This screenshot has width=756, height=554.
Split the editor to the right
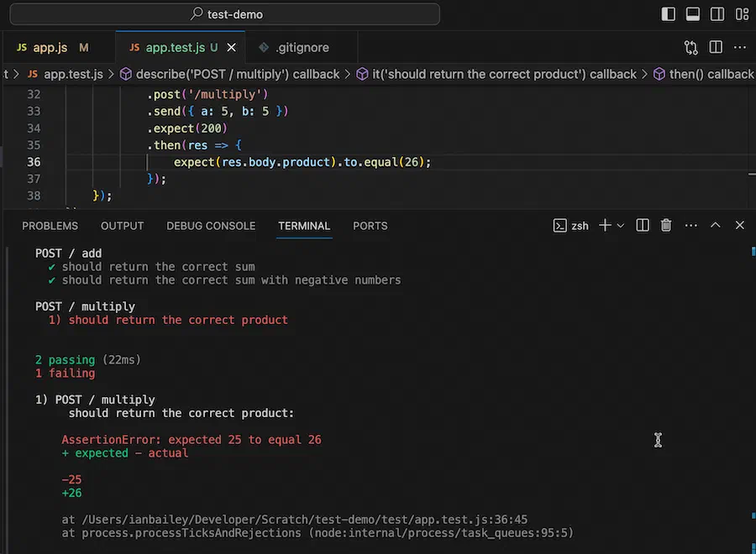(716, 47)
